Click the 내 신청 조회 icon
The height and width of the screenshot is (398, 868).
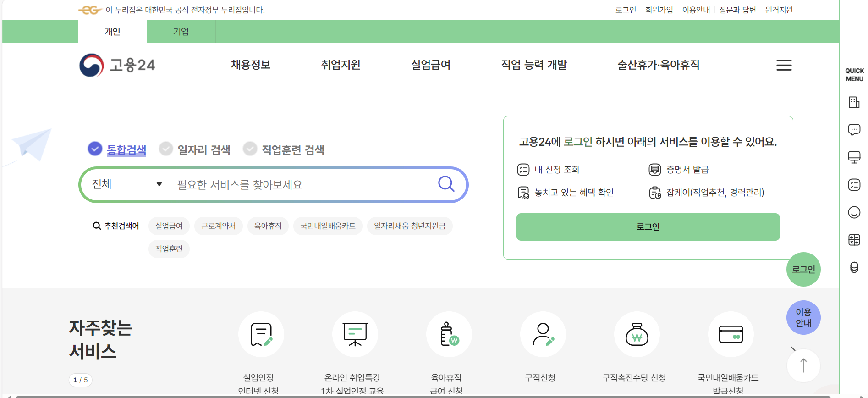pos(523,170)
